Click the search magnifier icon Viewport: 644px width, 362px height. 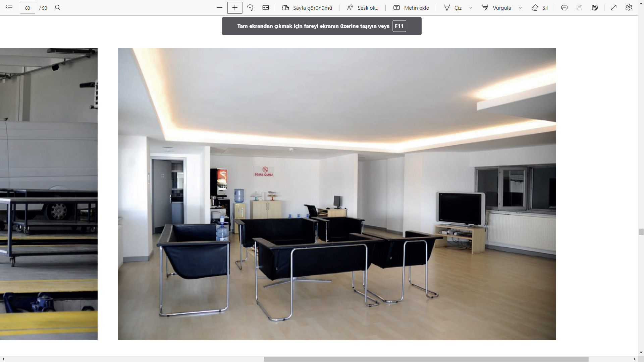tap(58, 7)
